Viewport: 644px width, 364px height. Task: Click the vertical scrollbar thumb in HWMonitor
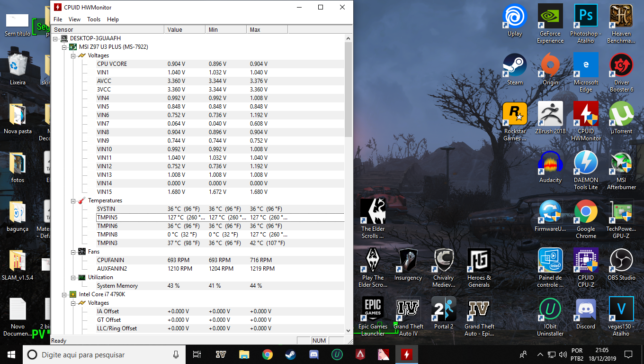coord(349,90)
